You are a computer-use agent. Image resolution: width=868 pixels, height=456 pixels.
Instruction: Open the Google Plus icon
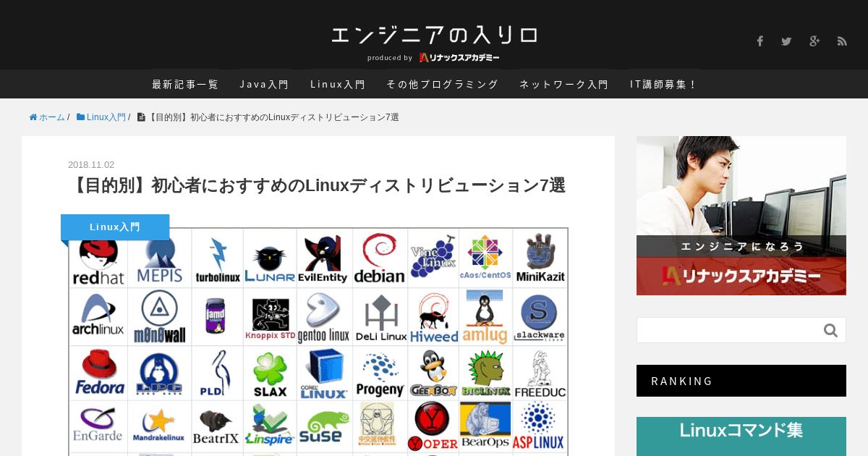click(814, 41)
